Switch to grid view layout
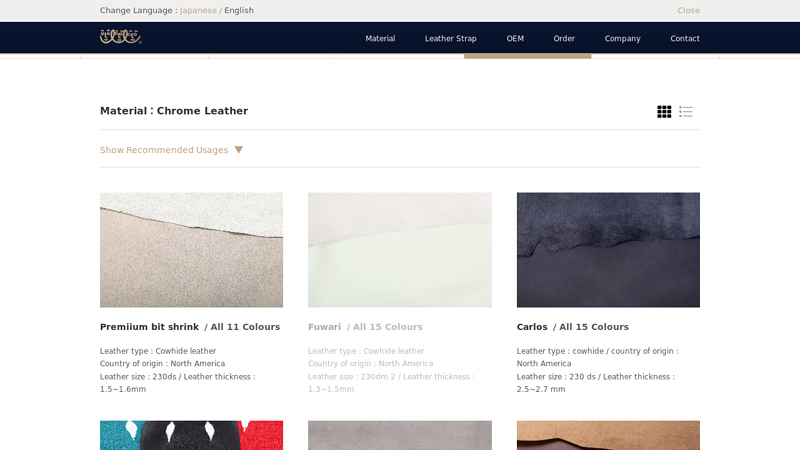This screenshot has height=450, width=800. click(x=664, y=112)
